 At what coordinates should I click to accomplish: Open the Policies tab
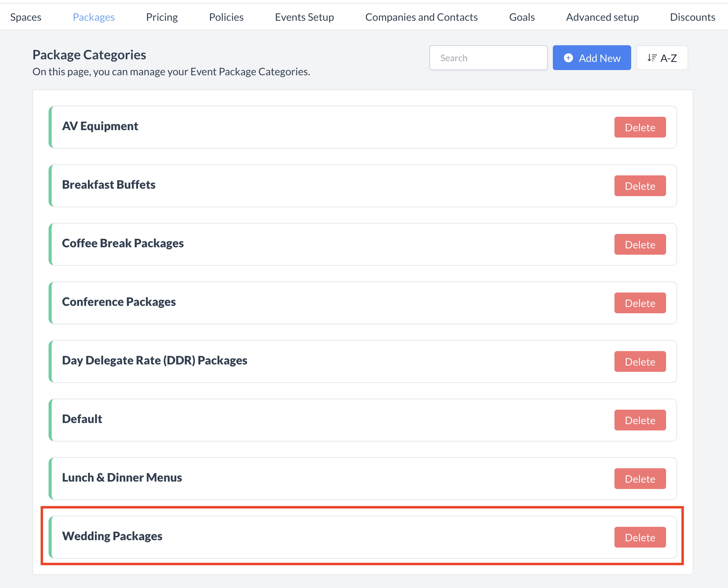(x=226, y=17)
